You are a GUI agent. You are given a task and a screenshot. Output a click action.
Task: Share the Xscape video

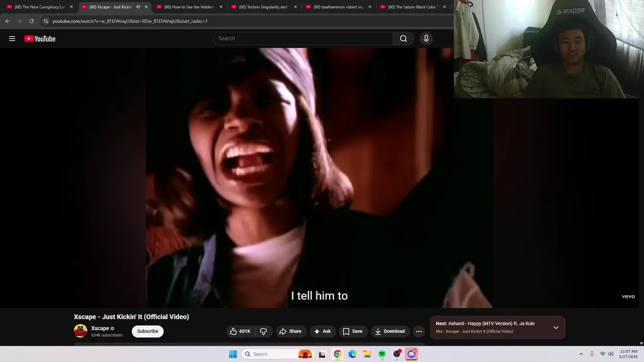coord(290,331)
